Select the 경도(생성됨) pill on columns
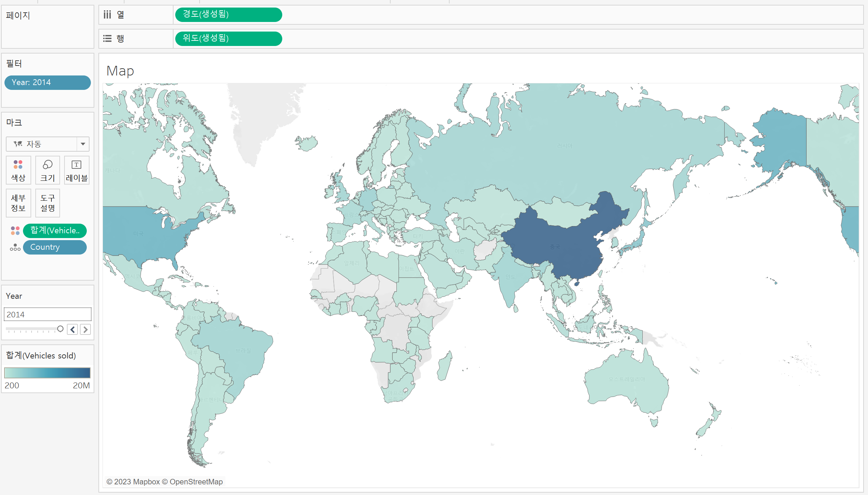The image size is (868, 495). [x=228, y=15]
